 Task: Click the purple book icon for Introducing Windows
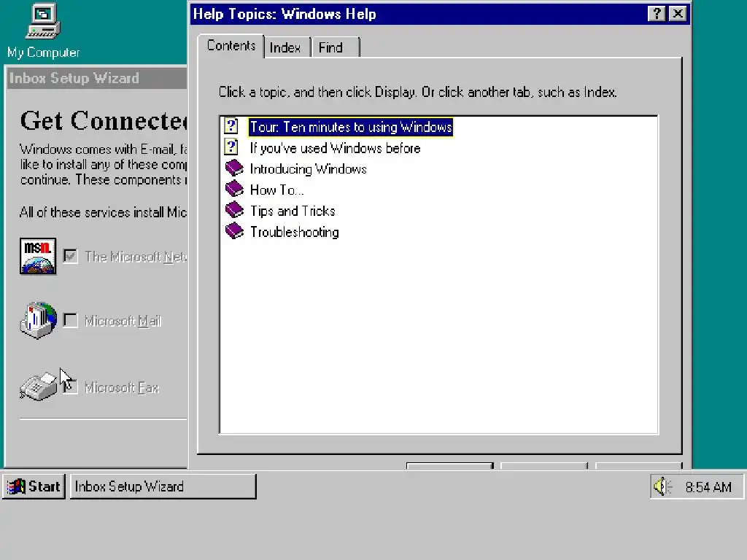coord(234,168)
